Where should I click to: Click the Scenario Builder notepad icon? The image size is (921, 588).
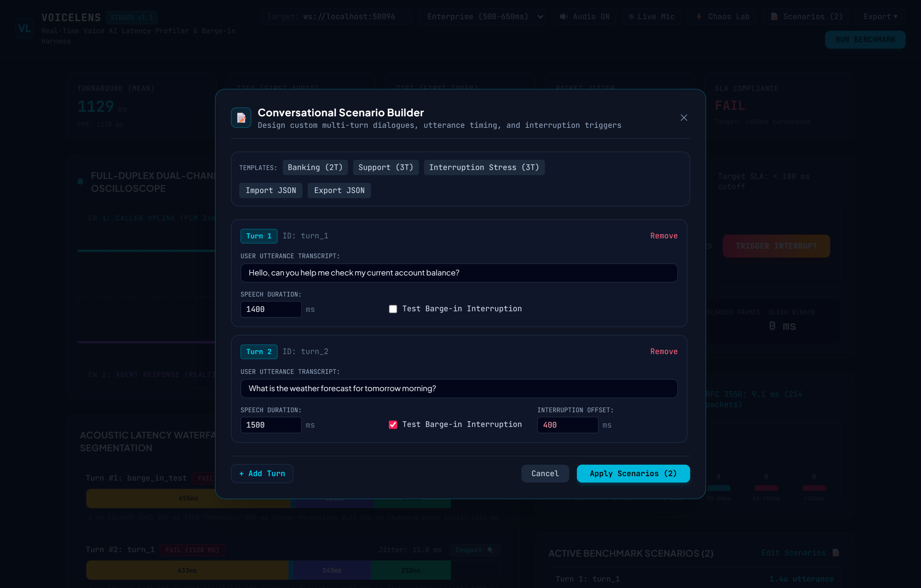click(x=241, y=118)
